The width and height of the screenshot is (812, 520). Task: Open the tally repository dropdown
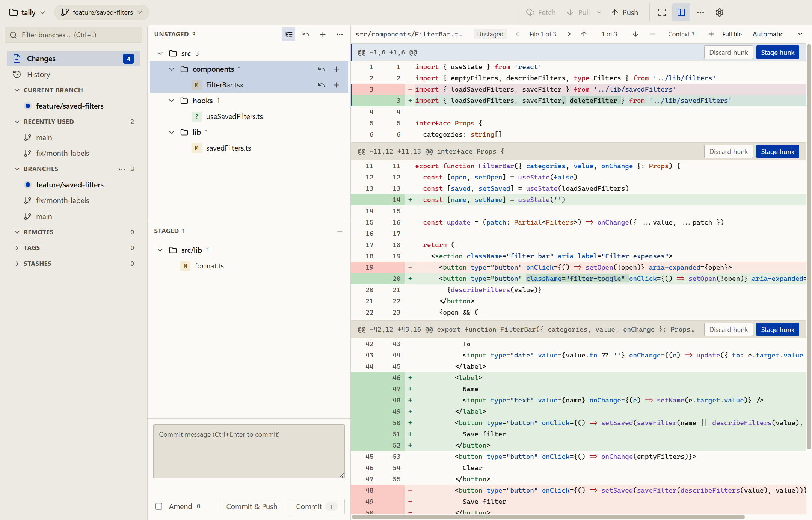tap(27, 12)
